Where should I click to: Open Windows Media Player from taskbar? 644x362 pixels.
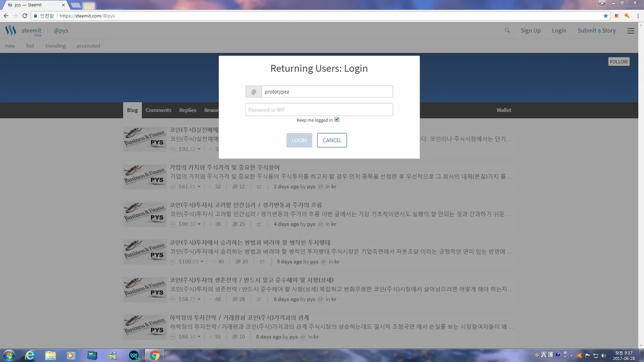coord(70,355)
